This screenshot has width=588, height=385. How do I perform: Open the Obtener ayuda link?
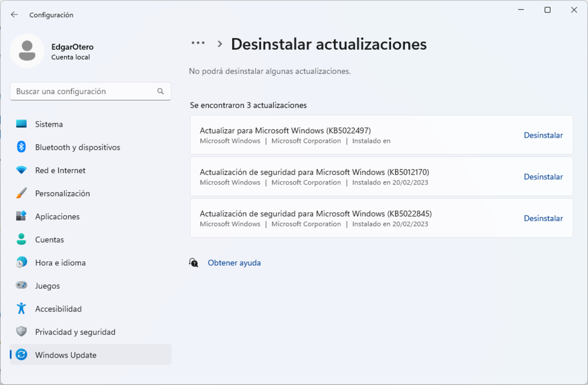click(234, 263)
